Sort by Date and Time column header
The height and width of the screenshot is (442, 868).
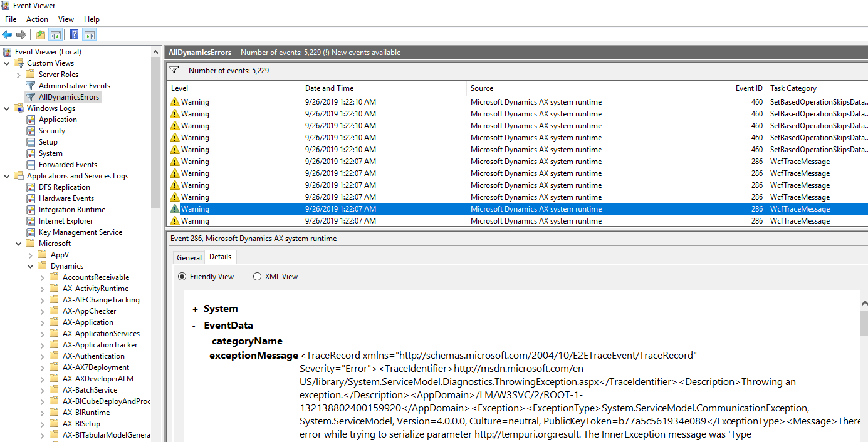384,88
